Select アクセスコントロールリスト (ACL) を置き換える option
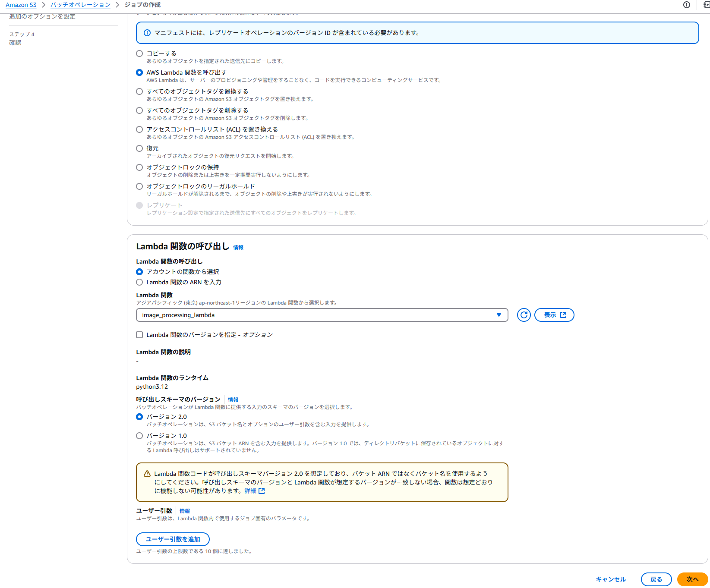Viewport: 710px width, 588px height. [139, 129]
